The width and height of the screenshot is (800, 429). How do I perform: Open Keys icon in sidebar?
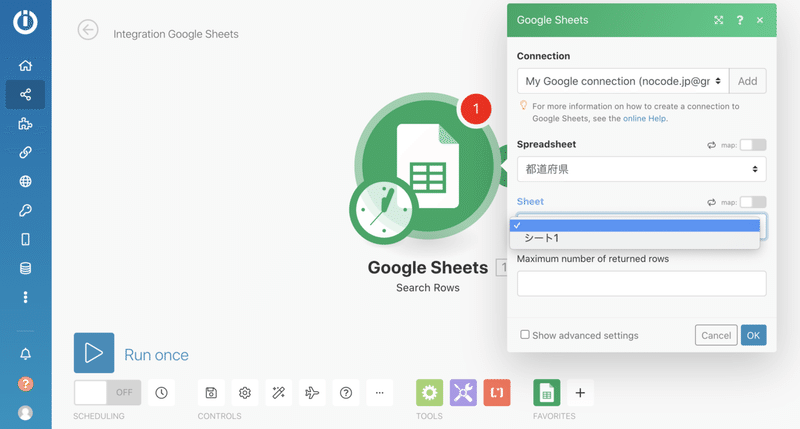(25, 210)
